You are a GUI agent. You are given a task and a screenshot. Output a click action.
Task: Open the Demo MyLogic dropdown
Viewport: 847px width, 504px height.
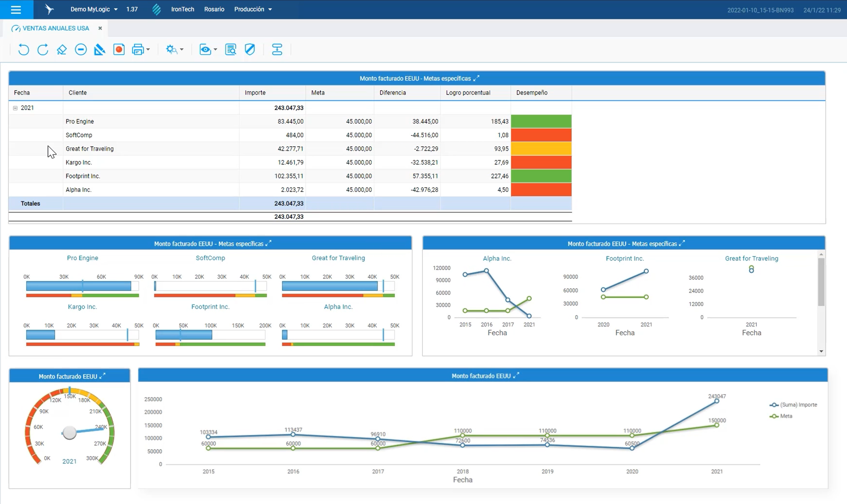click(x=94, y=10)
